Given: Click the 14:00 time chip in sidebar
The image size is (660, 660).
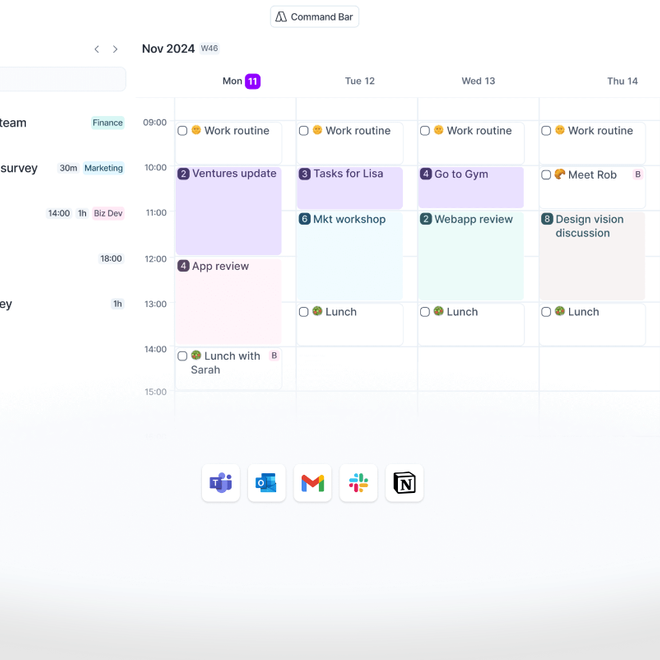Looking at the screenshot, I should 59,213.
